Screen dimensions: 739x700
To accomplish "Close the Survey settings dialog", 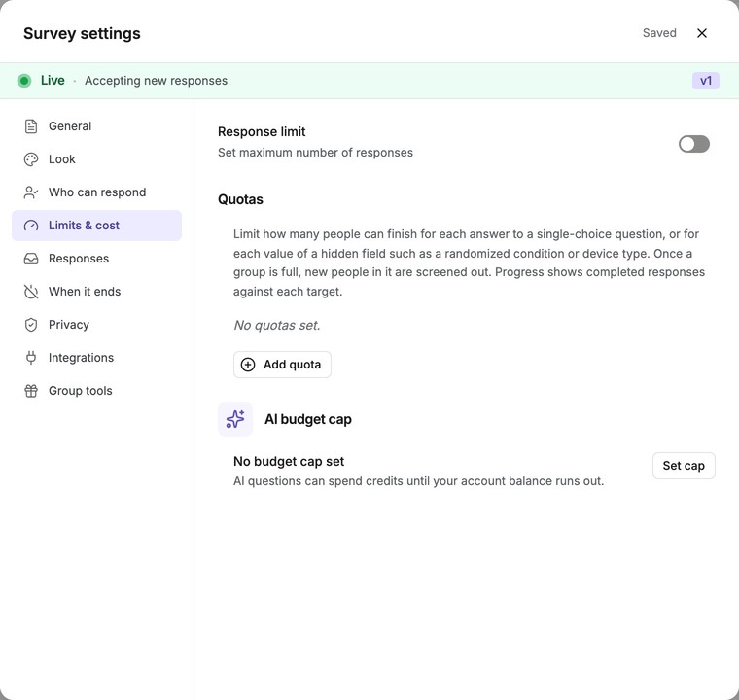I will 702,33.
